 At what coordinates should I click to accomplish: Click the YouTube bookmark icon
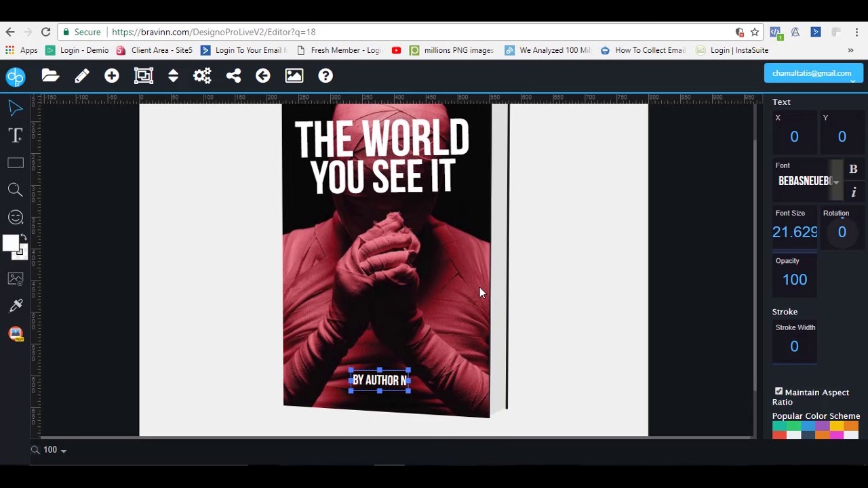pyautogui.click(x=396, y=50)
